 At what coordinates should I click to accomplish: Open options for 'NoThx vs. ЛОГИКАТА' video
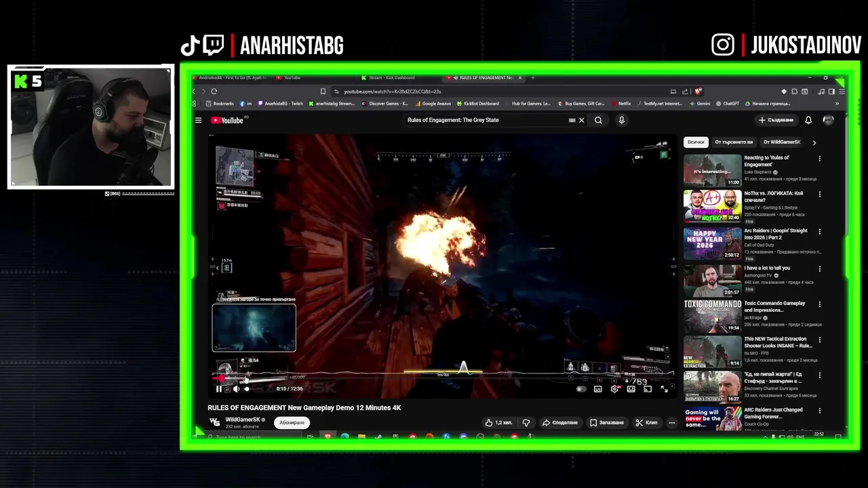pyautogui.click(x=819, y=194)
